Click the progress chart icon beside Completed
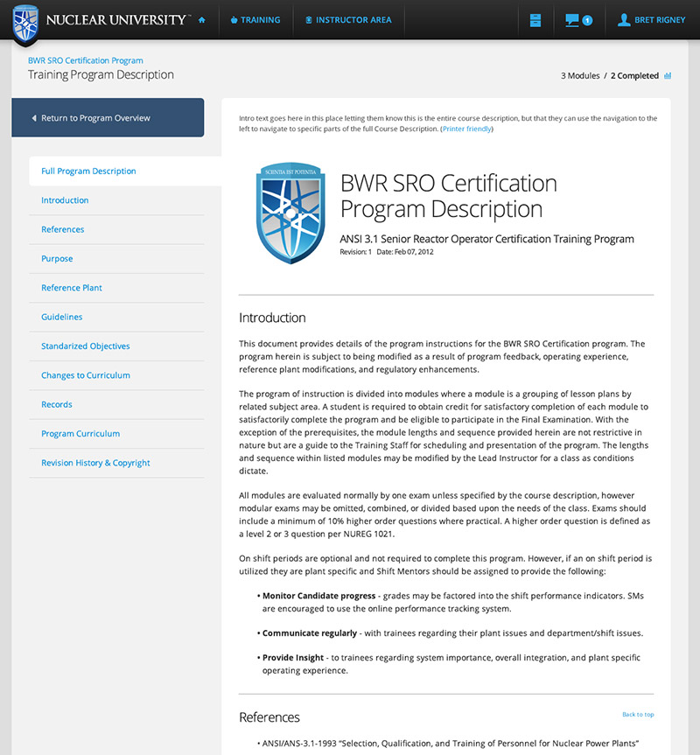The height and width of the screenshot is (755, 700). (x=668, y=75)
